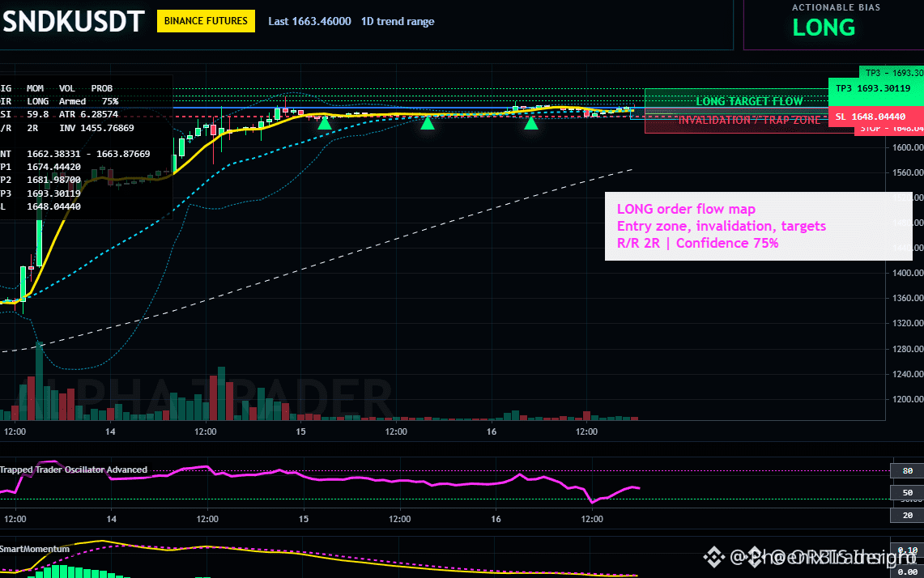The image size is (924, 578).
Task: Click the 1320.00 price axis label
Action: pyautogui.click(x=906, y=323)
